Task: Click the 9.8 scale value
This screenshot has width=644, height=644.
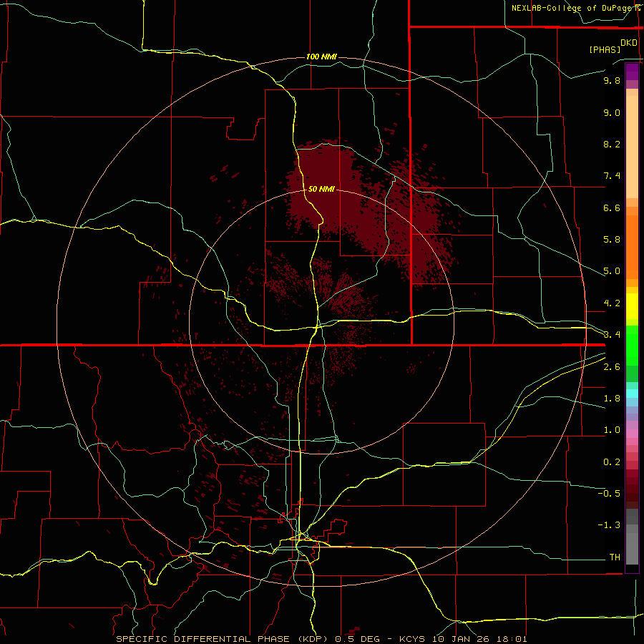Action: point(612,80)
